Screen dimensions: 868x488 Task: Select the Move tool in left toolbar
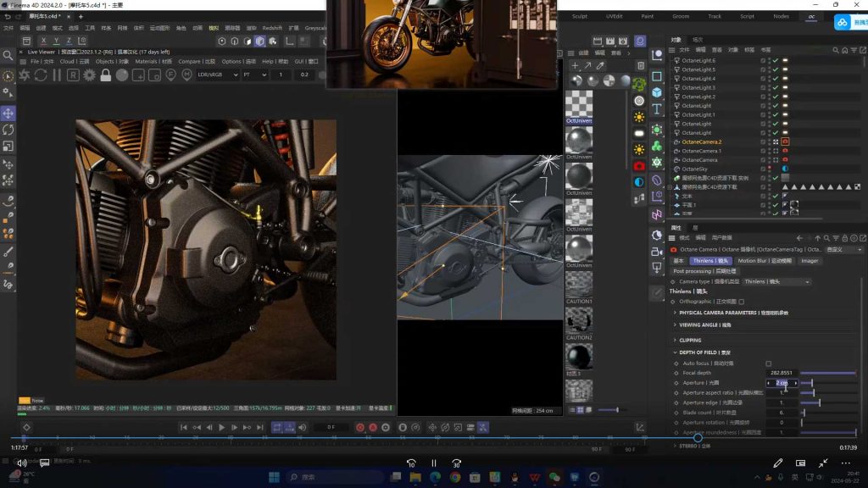click(8, 113)
